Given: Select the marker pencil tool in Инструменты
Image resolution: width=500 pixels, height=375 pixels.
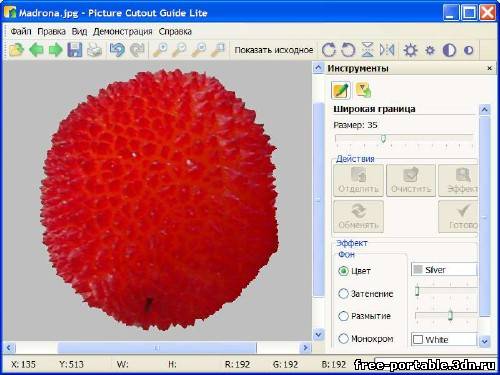Looking at the screenshot, I should pos(341,90).
